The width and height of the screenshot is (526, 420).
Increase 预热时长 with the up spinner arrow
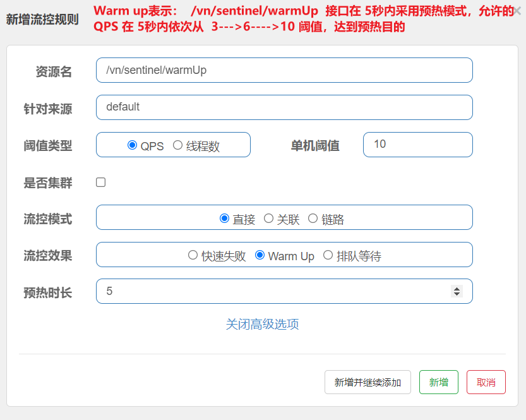point(457,289)
